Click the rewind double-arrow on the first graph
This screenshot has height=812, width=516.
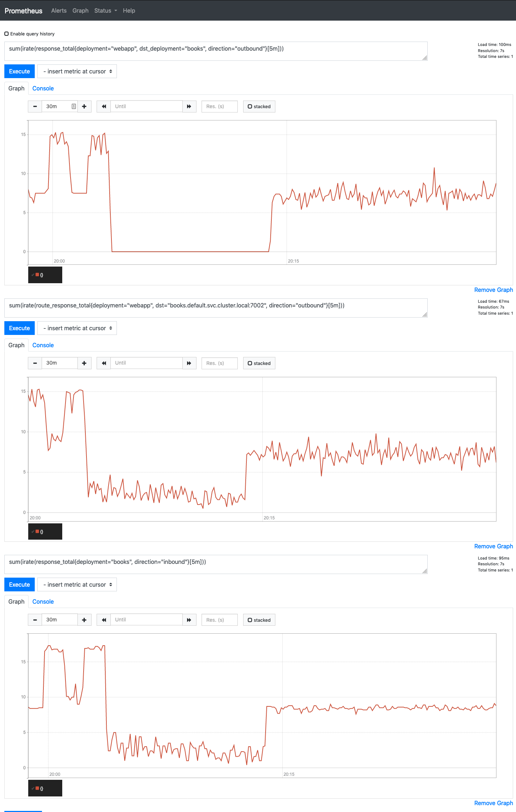click(x=103, y=106)
